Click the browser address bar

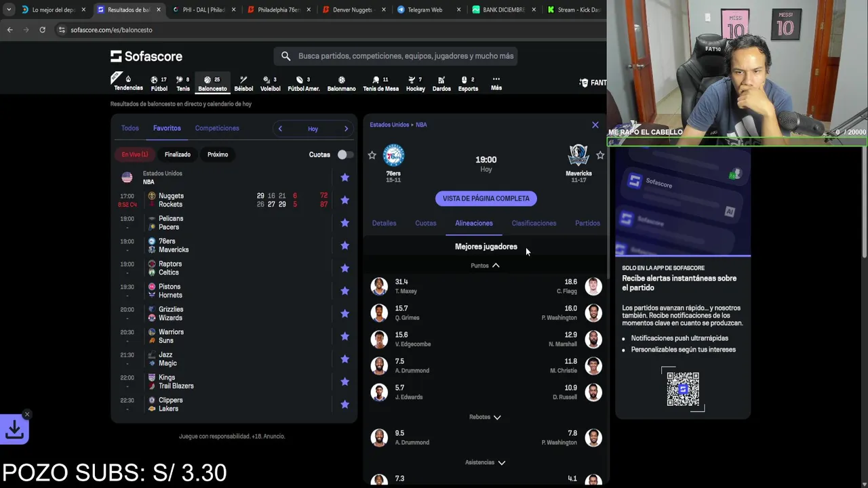tap(325, 30)
